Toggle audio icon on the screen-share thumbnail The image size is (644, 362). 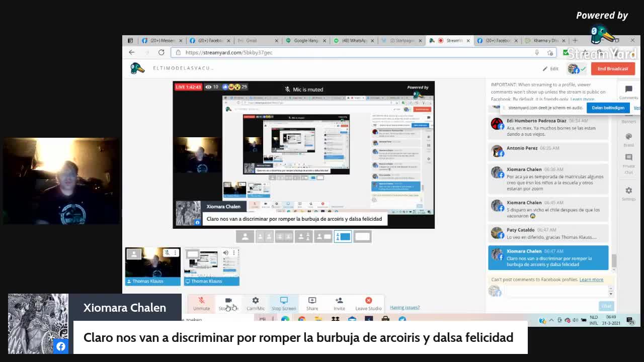tap(226, 252)
